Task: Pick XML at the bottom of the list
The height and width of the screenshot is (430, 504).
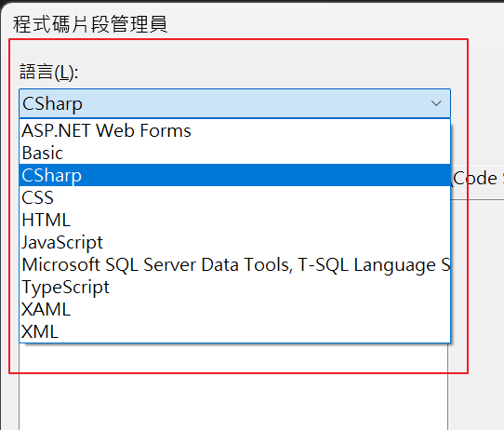Action: (234, 331)
